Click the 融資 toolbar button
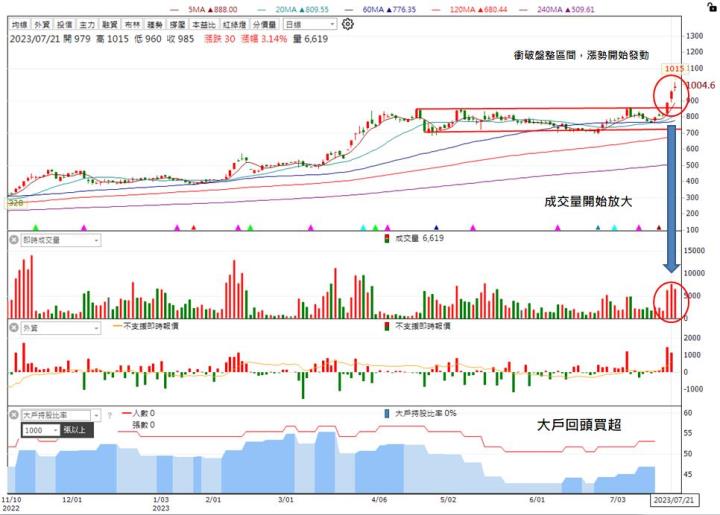 tap(110, 23)
